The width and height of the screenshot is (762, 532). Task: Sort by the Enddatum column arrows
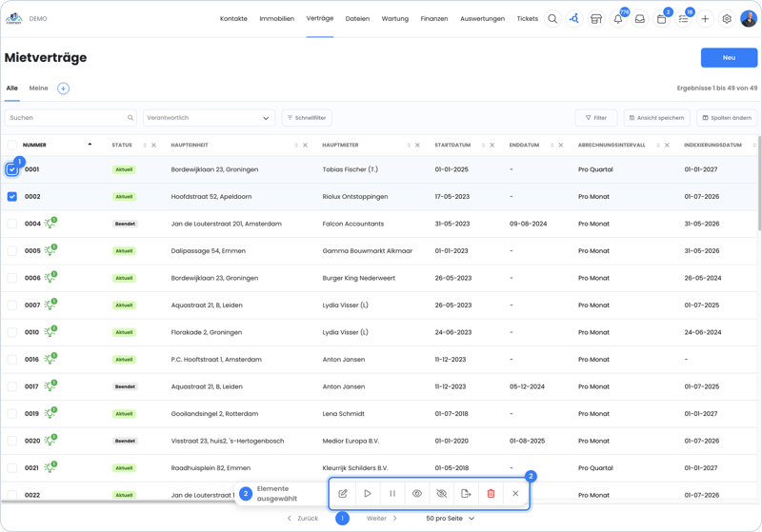pyautogui.click(x=552, y=146)
